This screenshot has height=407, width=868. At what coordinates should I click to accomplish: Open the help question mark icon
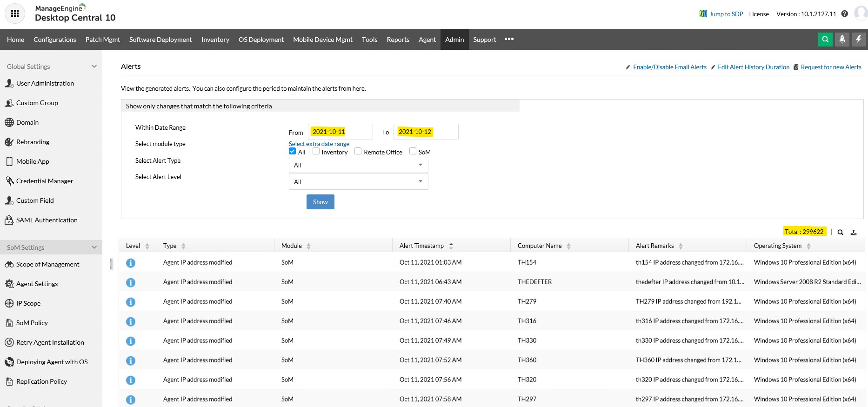pos(845,14)
